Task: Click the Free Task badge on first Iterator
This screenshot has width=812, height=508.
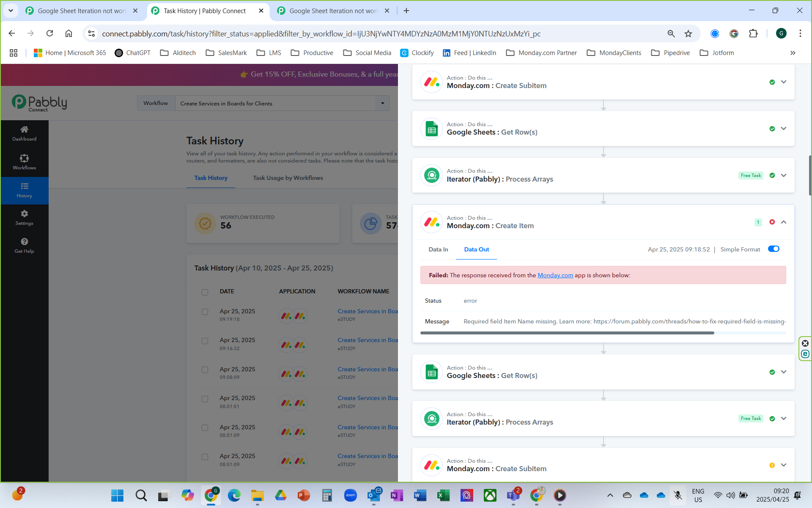Action: tap(751, 175)
